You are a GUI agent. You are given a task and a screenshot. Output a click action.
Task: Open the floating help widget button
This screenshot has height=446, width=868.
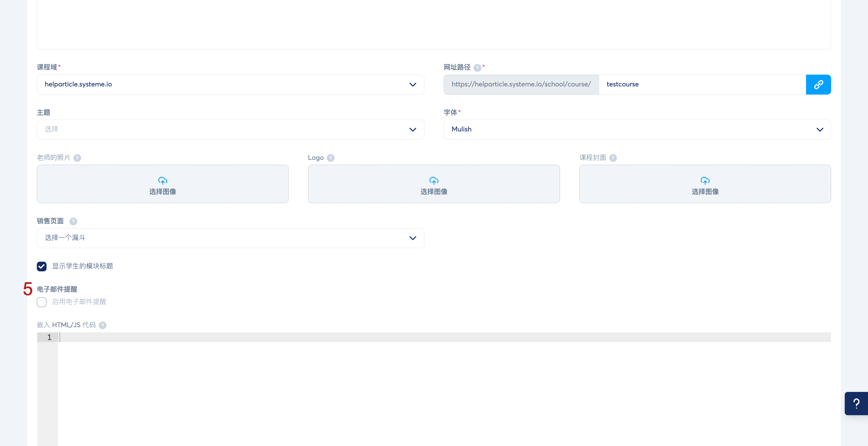[856, 403]
